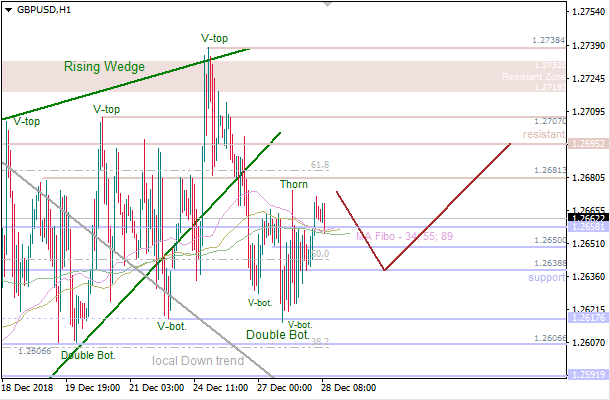Click the 1.27384 level price label
The image size is (610, 400).
point(548,42)
